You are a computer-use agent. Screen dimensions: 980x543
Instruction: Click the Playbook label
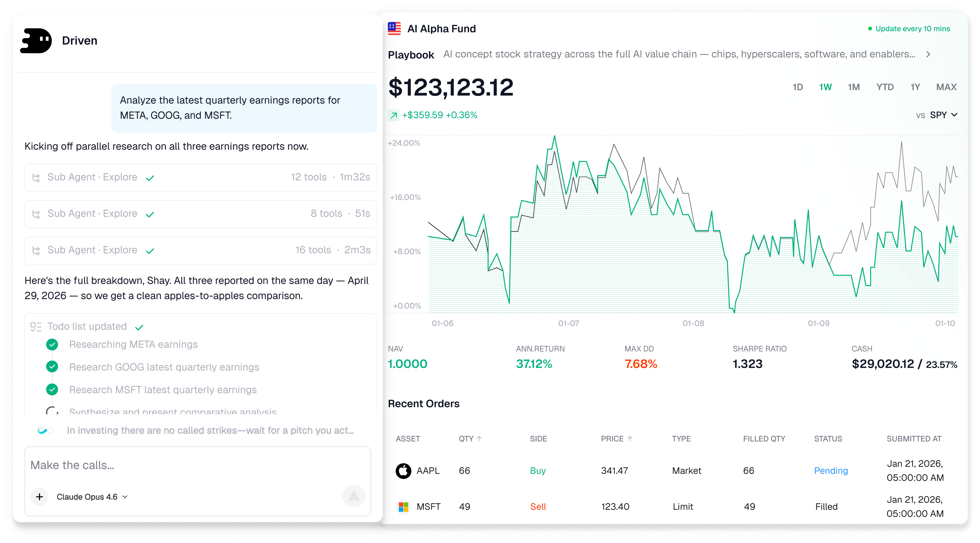click(411, 55)
